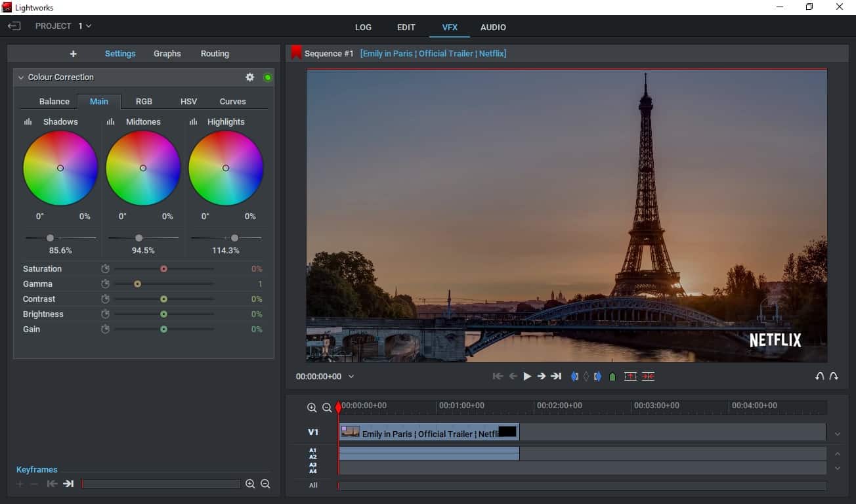The image size is (856, 504).
Task: Clear marks with the diamond icon
Action: point(586,376)
